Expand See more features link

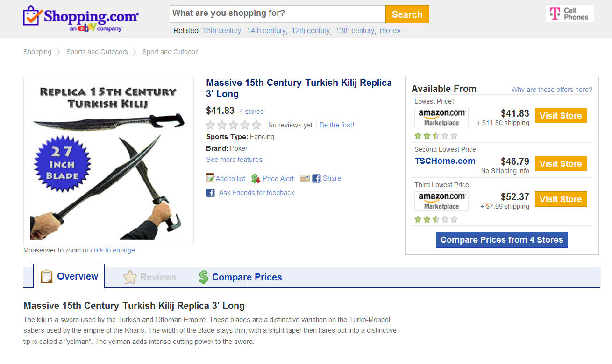click(234, 160)
